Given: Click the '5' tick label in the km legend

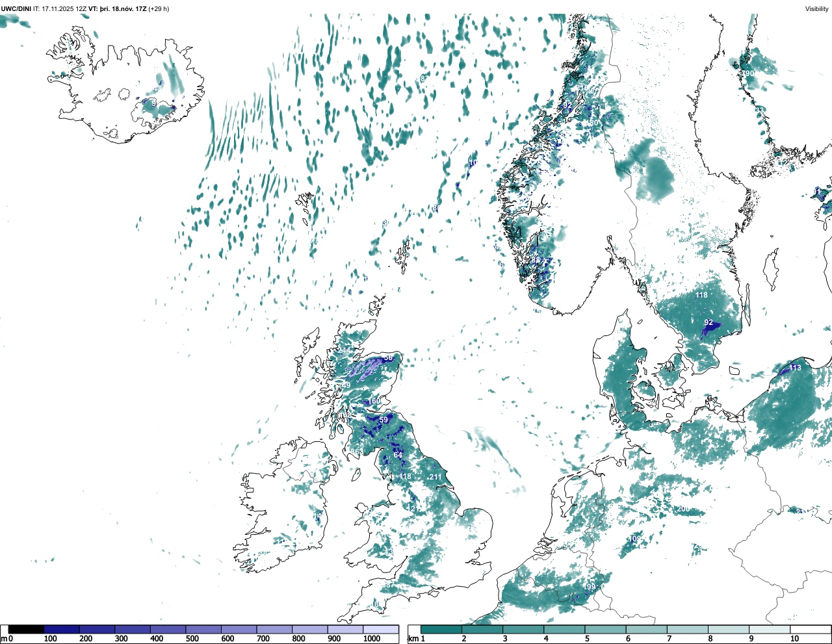Looking at the screenshot, I should (587, 639).
